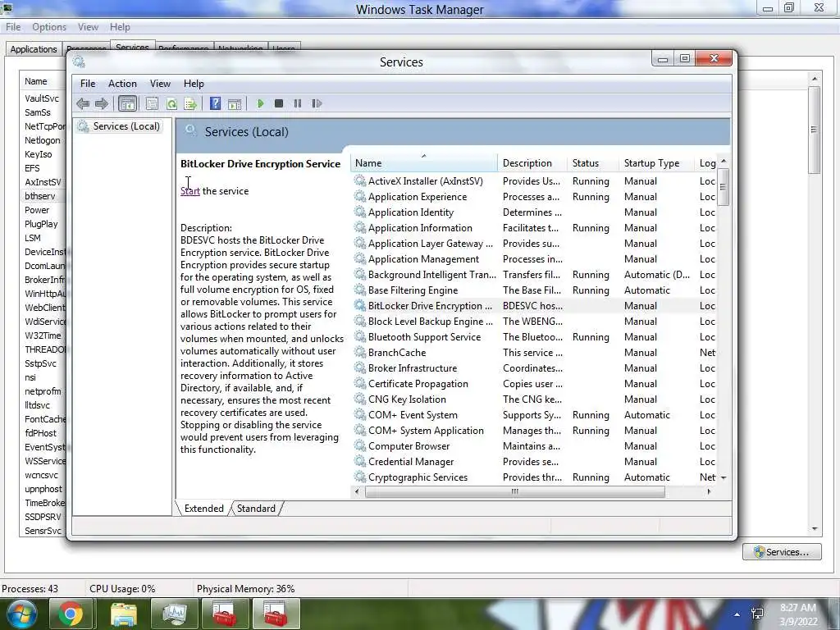Screen dimensions: 840x630
Task: Select the Base Filtering Engine service
Action: point(533,290)
